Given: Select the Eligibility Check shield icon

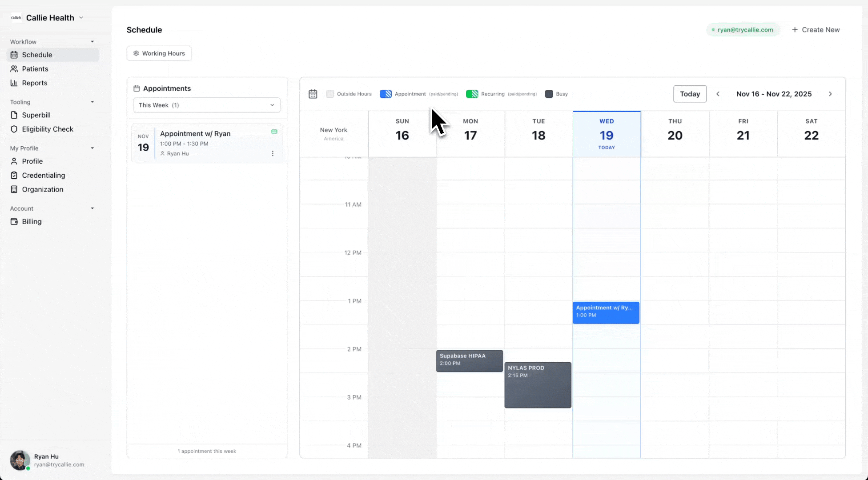Looking at the screenshot, I should point(14,129).
